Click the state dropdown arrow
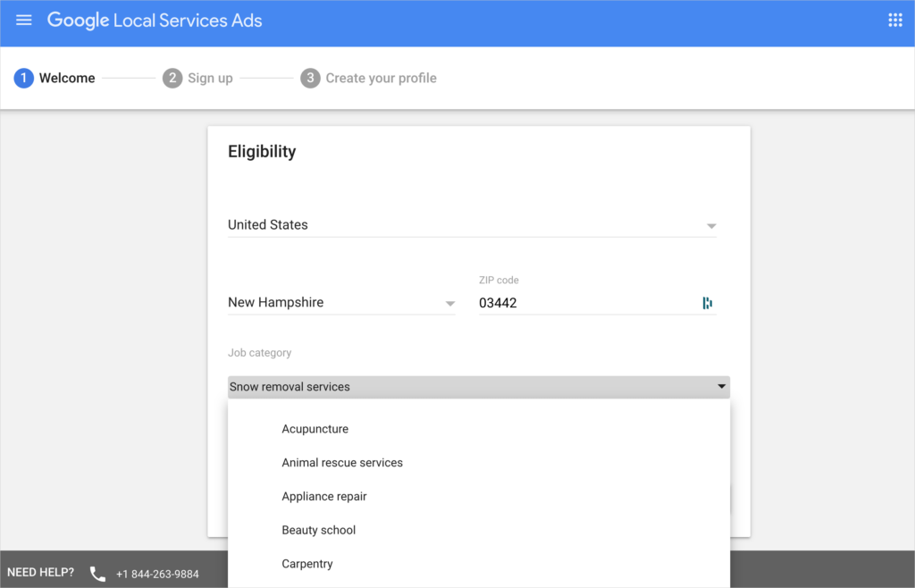This screenshot has height=588, width=915. click(x=450, y=304)
